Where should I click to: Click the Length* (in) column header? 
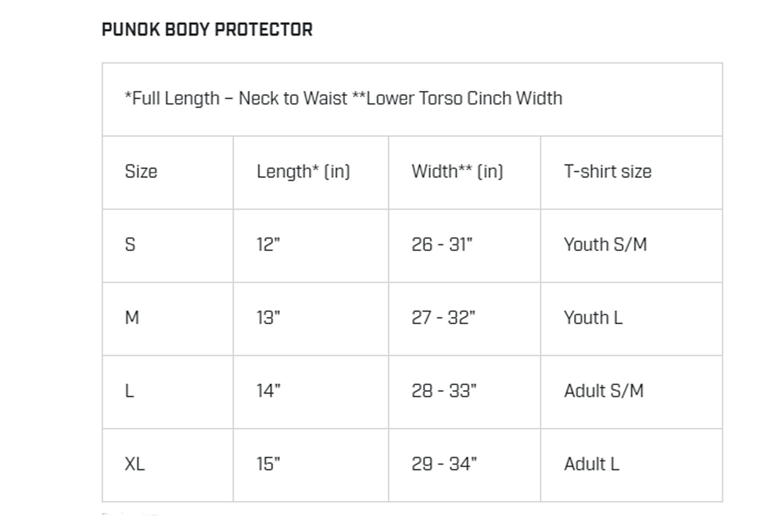pos(303,172)
